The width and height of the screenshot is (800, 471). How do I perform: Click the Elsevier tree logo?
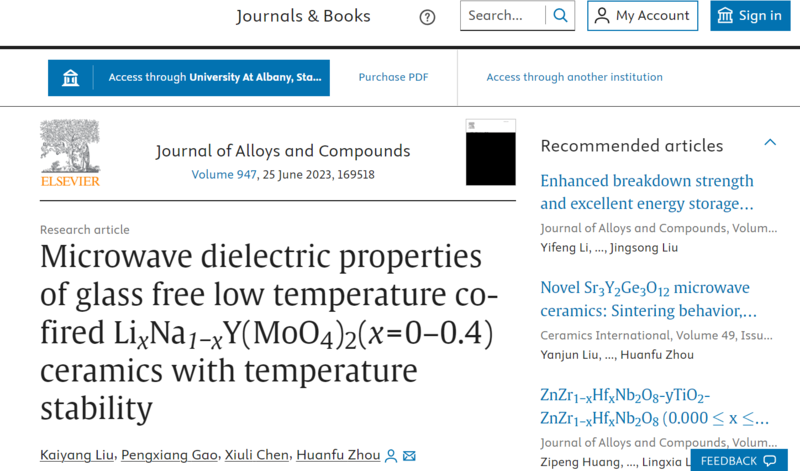(x=70, y=153)
